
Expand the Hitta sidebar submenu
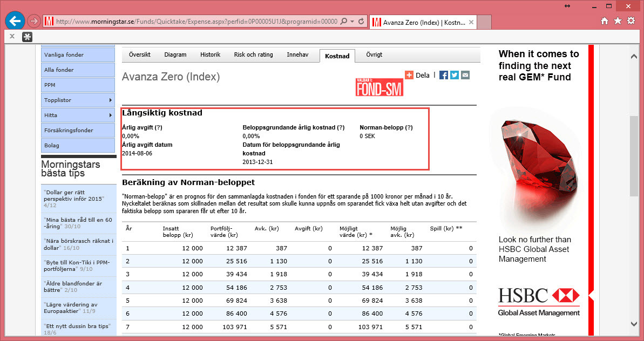tap(111, 115)
